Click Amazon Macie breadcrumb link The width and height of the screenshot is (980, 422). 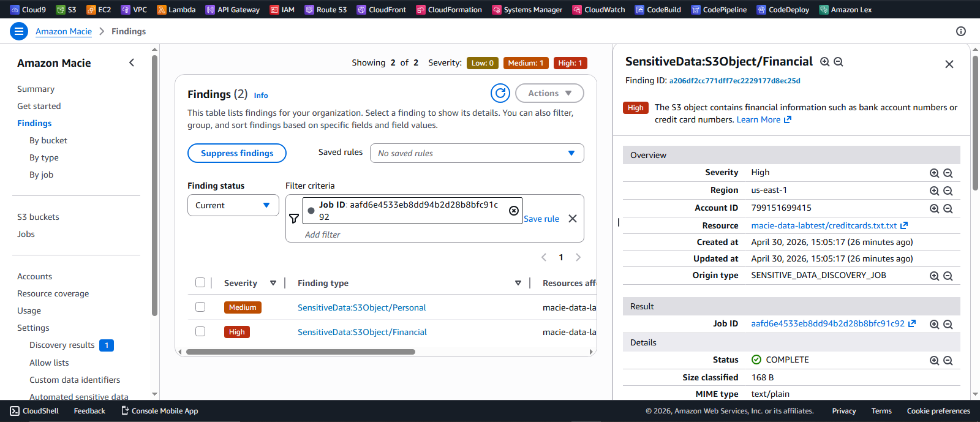pos(64,31)
